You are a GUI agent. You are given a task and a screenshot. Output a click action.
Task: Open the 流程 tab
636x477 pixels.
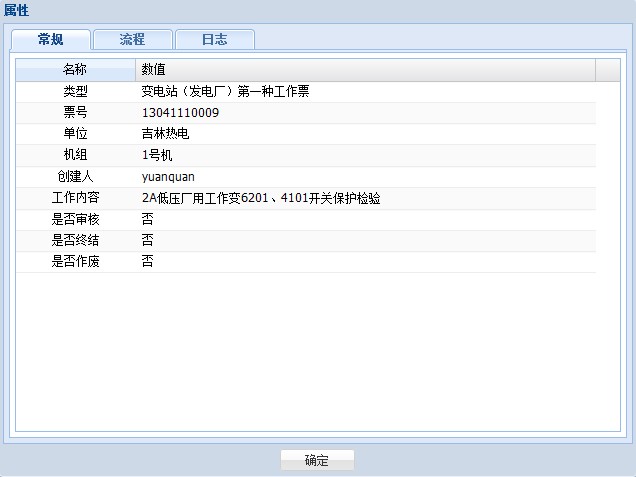coord(132,40)
